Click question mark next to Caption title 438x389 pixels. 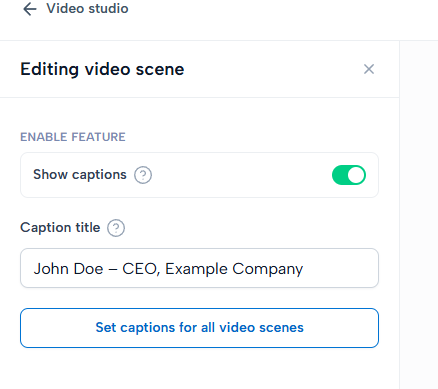tap(116, 228)
